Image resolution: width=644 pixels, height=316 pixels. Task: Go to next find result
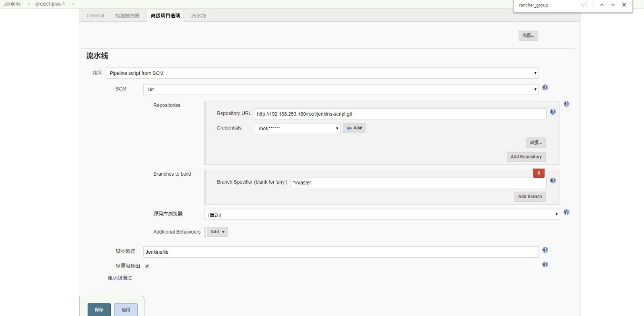(613, 5)
